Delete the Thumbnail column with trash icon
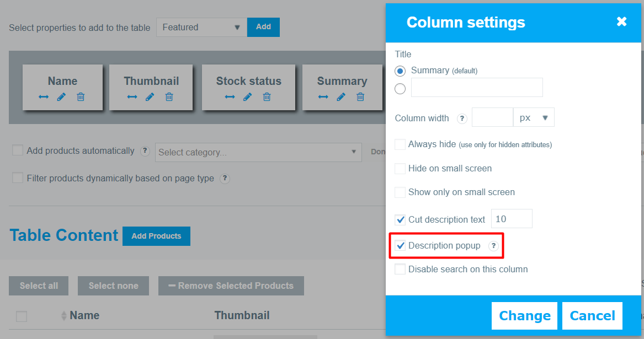 [169, 97]
